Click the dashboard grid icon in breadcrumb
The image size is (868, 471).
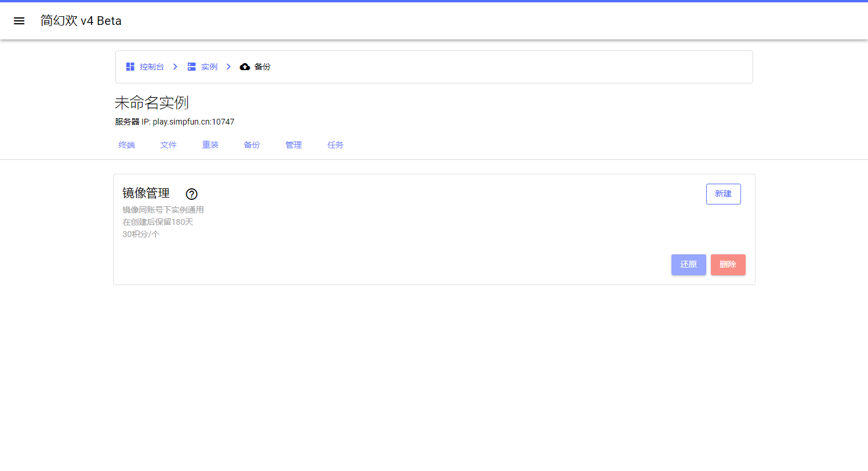(x=130, y=67)
